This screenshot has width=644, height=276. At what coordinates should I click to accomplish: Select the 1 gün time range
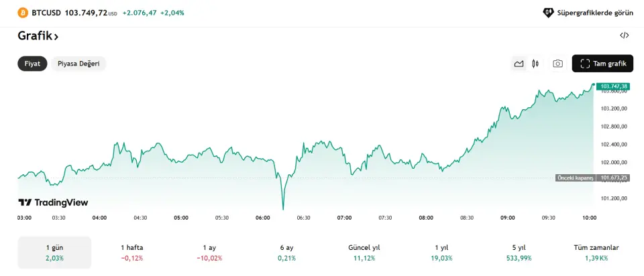coord(54,253)
